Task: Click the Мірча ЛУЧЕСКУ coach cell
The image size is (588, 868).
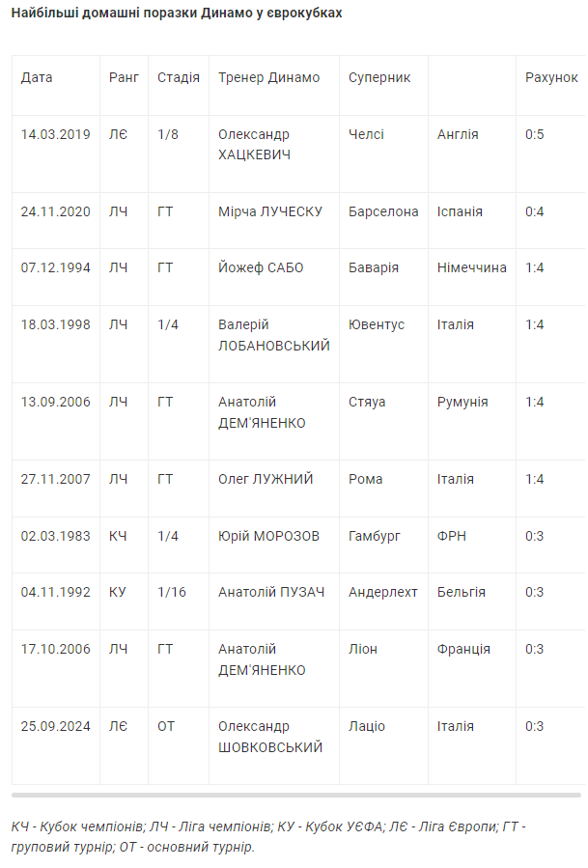Action: point(270,211)
